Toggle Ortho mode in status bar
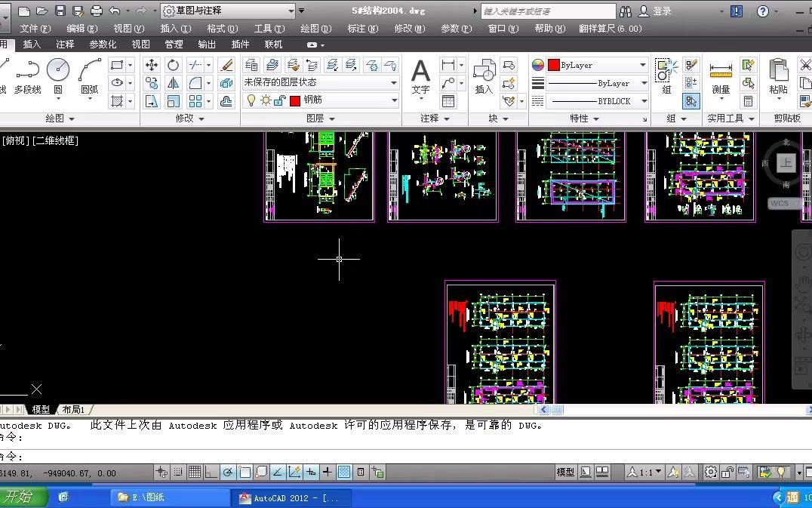 pos(211,472)
